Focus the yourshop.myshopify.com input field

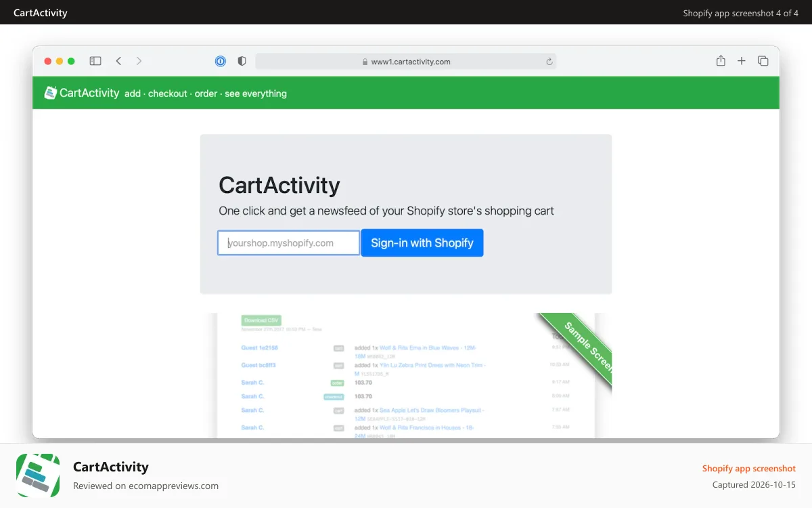tap(289, 243)
